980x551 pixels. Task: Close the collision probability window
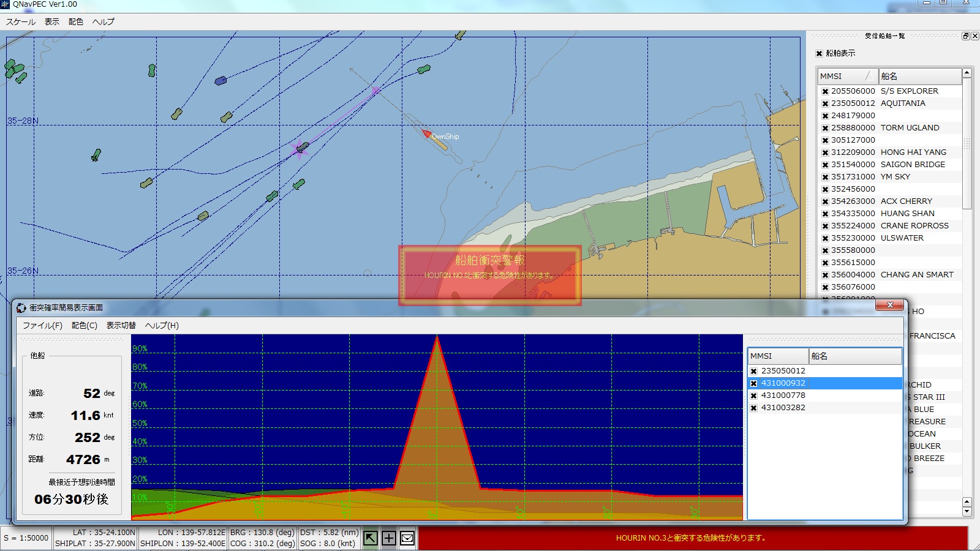coord(890,305)
